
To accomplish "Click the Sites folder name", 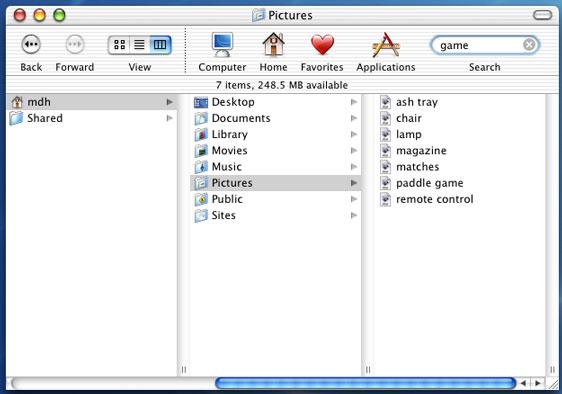I will click(223, 215).
